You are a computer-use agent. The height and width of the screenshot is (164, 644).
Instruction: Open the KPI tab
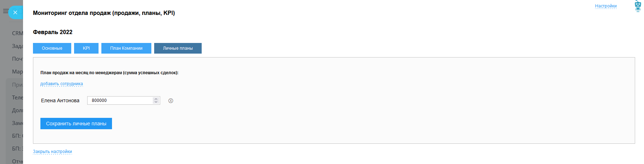(x=86, y=48)
